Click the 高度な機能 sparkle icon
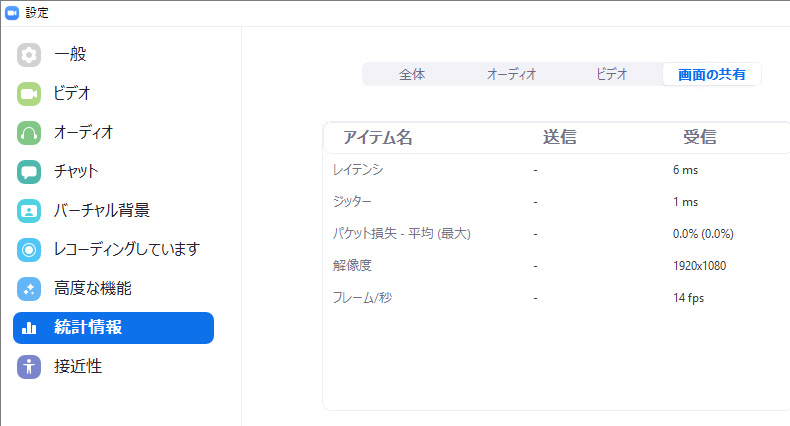Viewport: 790px width, 426px height. [29, 289]
